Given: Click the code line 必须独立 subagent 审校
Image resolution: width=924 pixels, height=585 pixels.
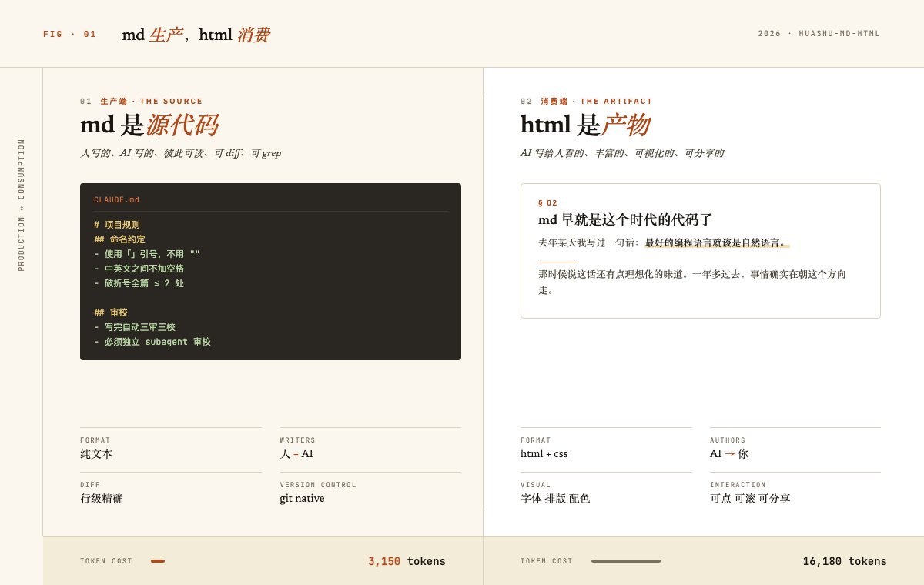Looking at the screenshot, I should pos(152,342).
